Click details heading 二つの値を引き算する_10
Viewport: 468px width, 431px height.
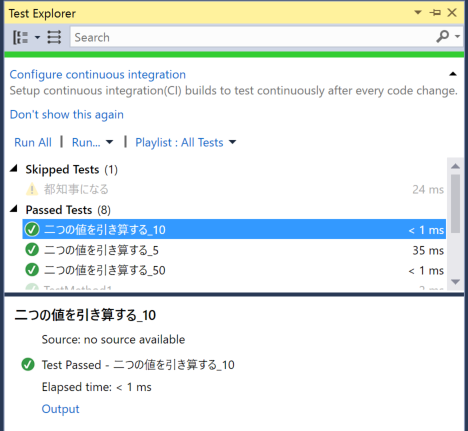point(85,315)
